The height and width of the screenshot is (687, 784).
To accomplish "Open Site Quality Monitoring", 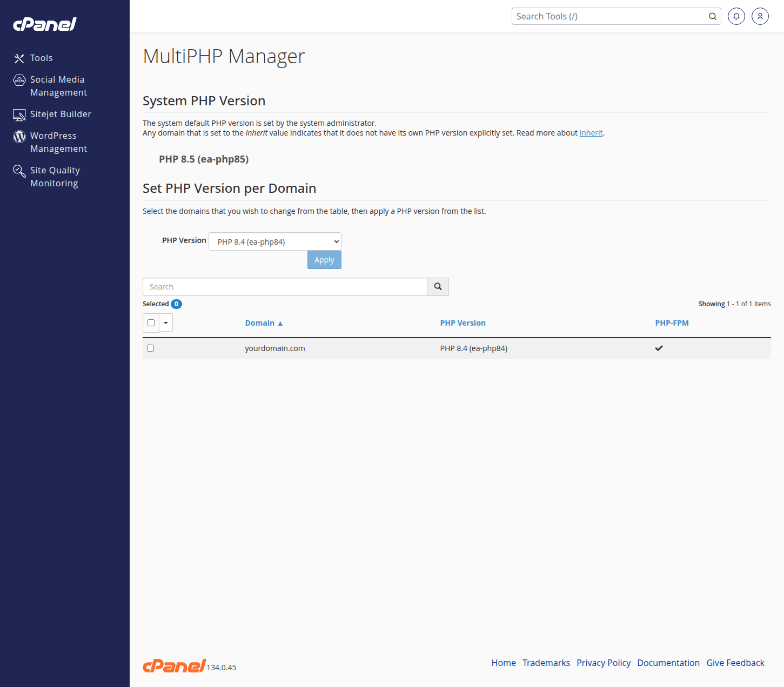I will tap(55, 177).
